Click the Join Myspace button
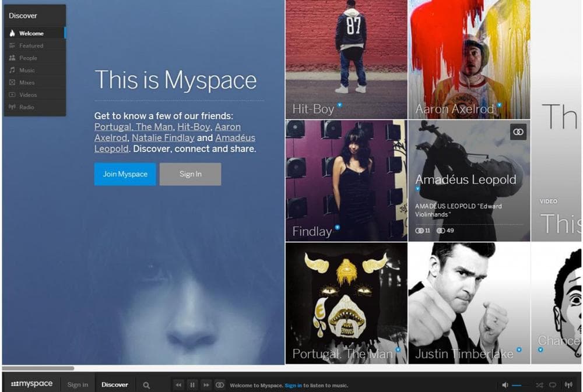The height and width of the screenshot is (392, 583). click(124, 174)
